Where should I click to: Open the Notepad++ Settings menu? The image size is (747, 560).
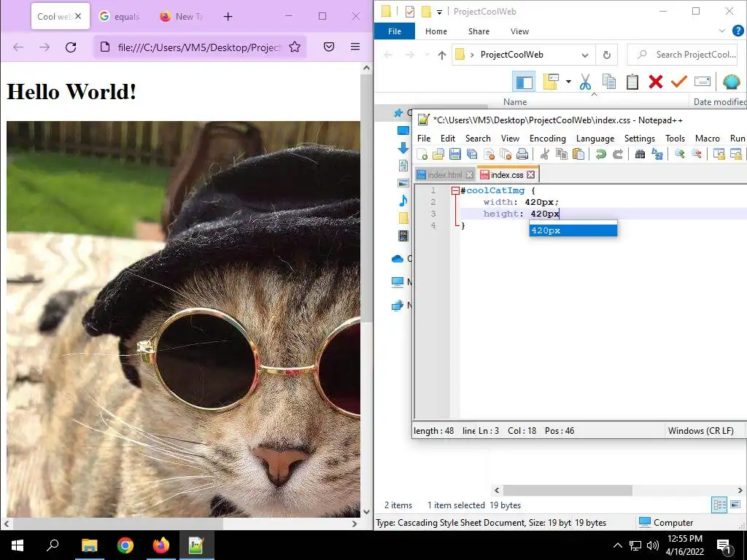(x=639, y=138)
